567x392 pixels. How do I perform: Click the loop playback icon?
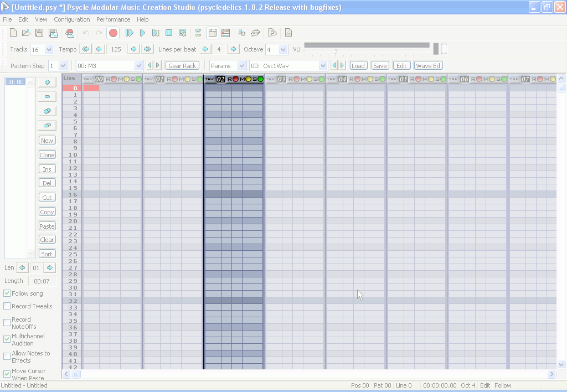pyautogui.click(x=182, y=33)
